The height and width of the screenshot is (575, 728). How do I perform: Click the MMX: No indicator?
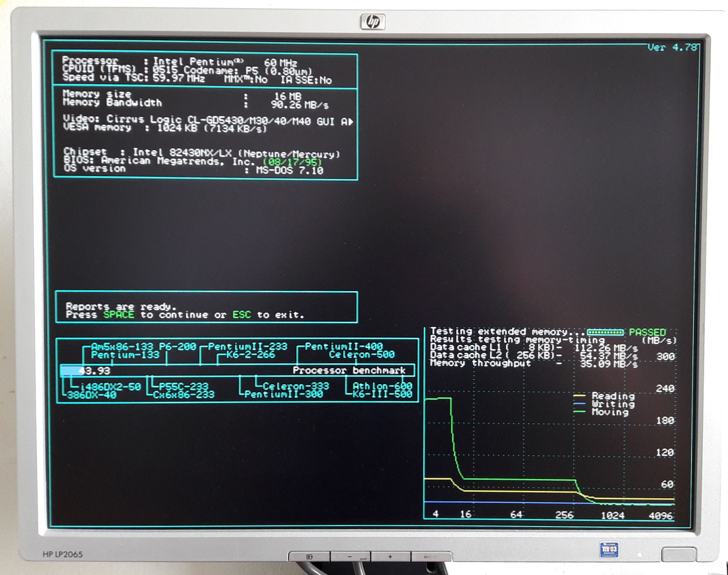coord(246,79)
